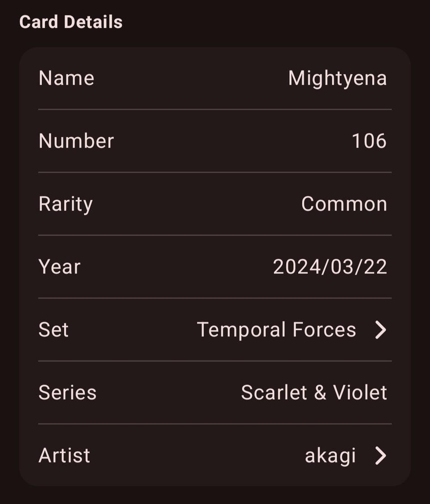This screenshot has width=430, height=504.
Task: Open artist akagi's page
Action: point(330,456)
